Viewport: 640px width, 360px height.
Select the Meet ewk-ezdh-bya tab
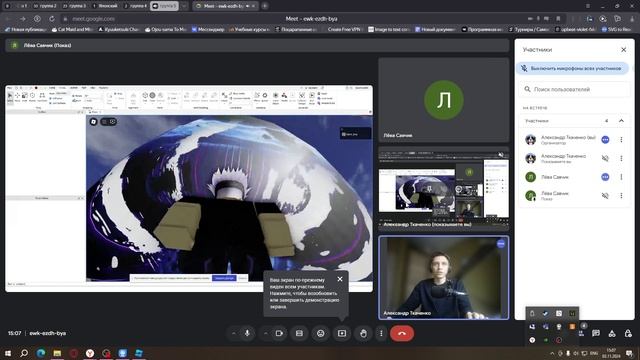click(226, 6)
